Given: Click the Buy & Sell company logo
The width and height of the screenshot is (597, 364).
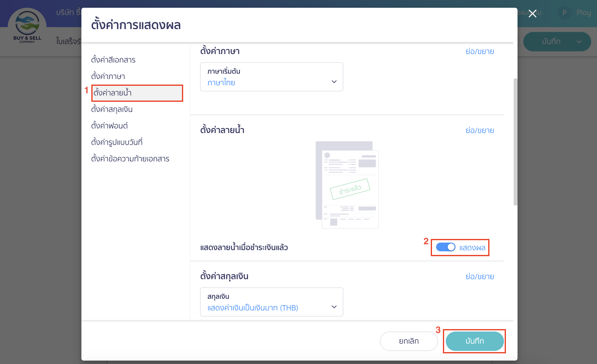Looking at the screenshot, I should coord(27,25).
